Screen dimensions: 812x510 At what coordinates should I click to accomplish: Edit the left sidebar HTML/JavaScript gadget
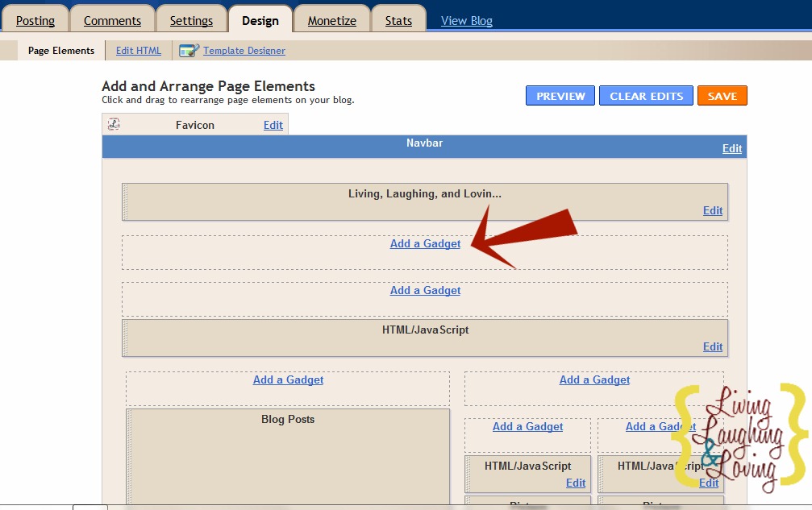tap(576, 483)
